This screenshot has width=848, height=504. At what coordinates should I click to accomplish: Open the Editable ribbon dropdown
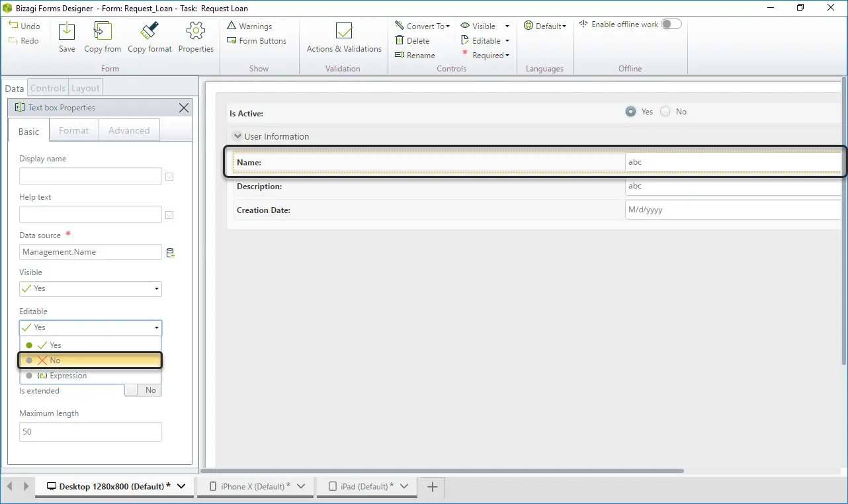point(485,40)
